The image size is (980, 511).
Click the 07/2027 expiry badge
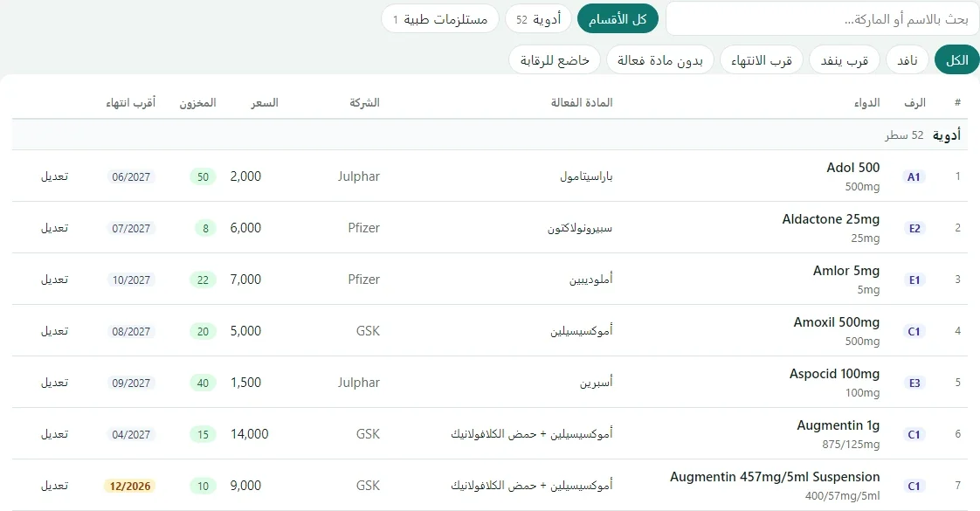131,229
